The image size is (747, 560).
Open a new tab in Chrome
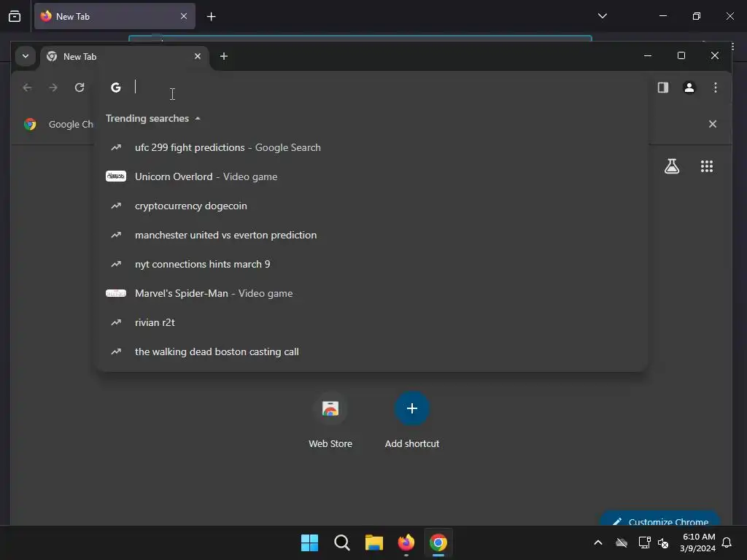tap(223, 56)
